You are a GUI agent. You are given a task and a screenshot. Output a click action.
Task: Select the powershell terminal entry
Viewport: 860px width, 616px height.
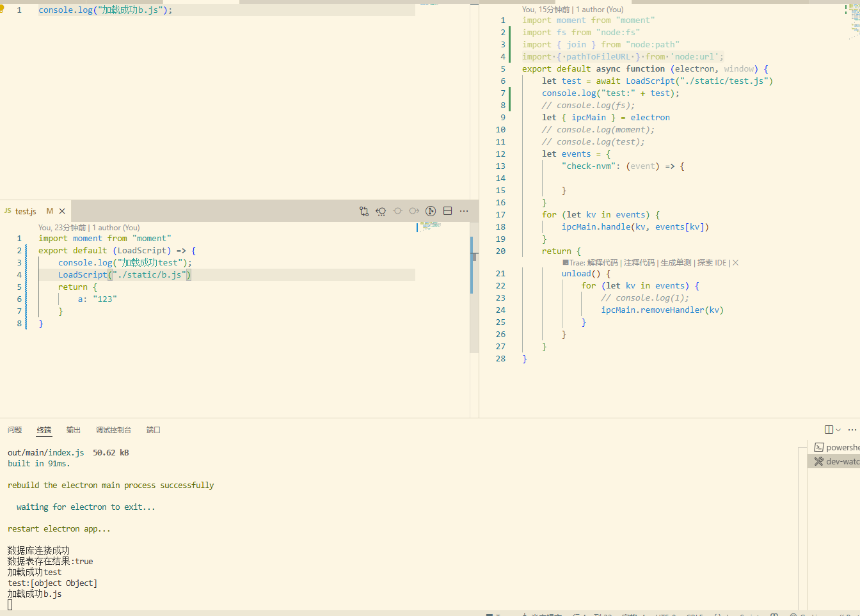[834, 447]
